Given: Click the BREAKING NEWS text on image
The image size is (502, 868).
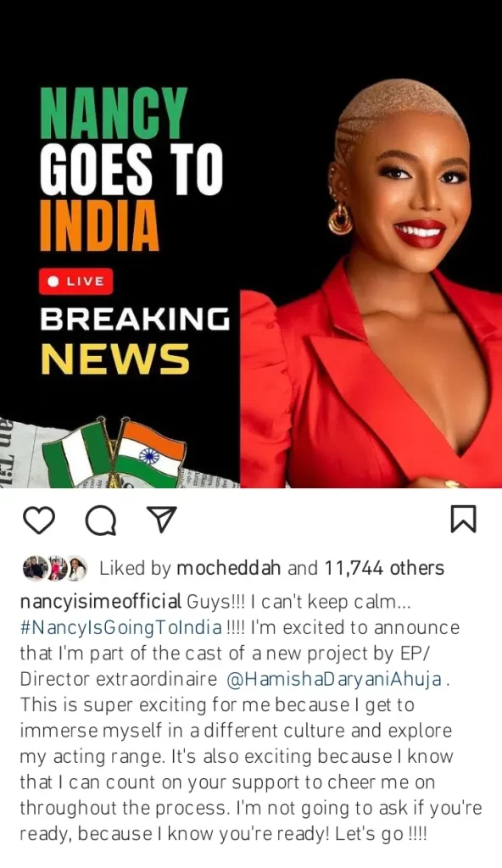Looking at the screenshot, I should 135,340.
